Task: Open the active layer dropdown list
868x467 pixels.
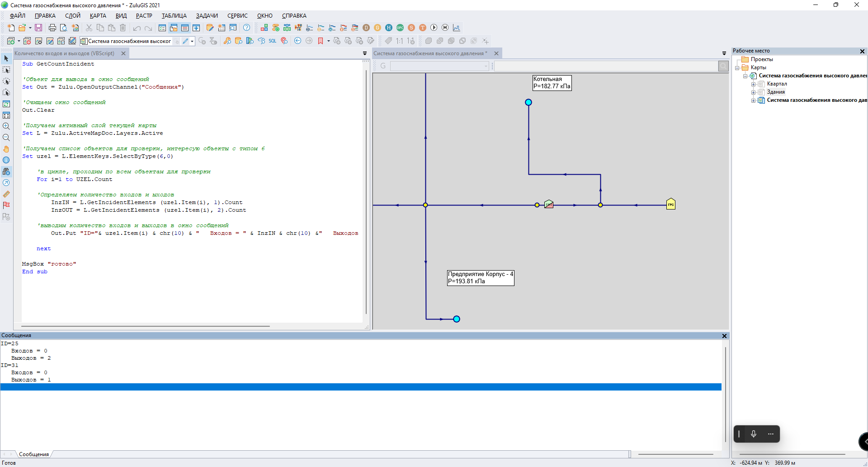Action: point(192,41)
